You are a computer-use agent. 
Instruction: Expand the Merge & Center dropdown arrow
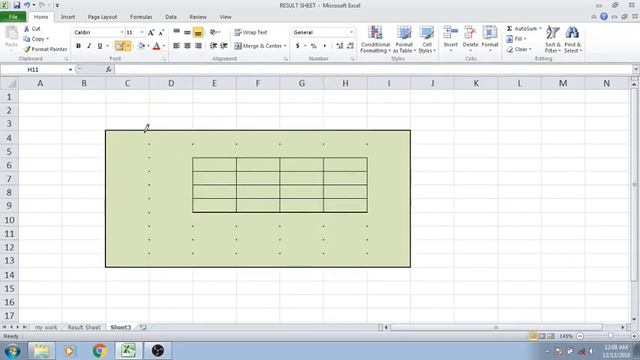click(285, 46)
